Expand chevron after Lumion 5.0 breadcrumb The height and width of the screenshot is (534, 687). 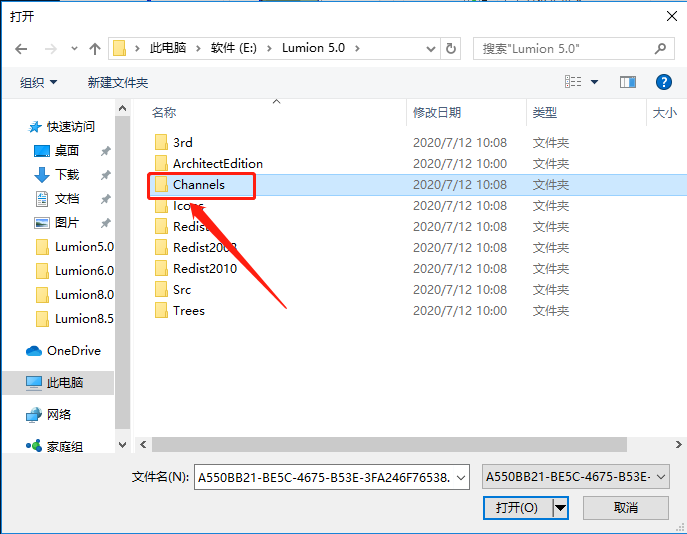point(358,48)
